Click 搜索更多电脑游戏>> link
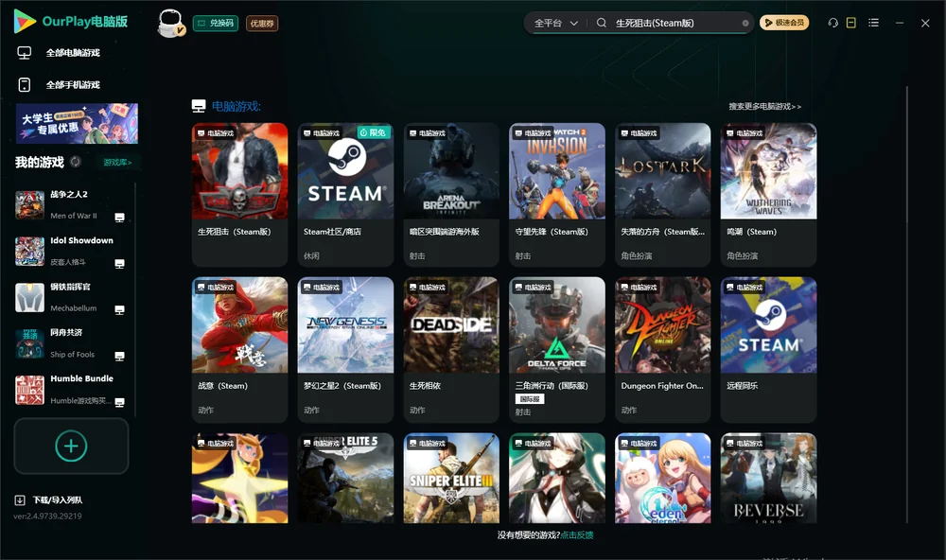This screenshot has width=946, height=560. click(x=765, y=106)
